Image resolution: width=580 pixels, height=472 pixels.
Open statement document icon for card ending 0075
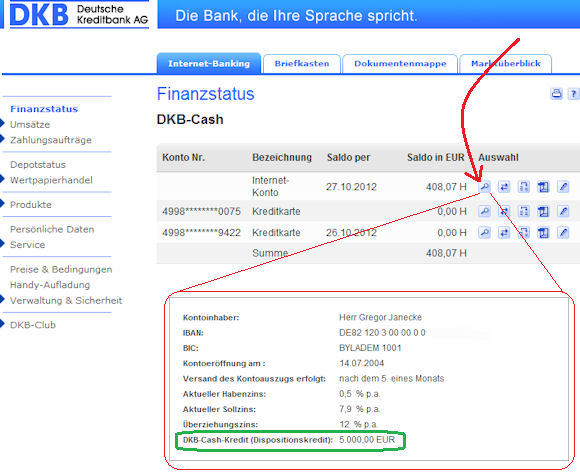tap(543, 211)
